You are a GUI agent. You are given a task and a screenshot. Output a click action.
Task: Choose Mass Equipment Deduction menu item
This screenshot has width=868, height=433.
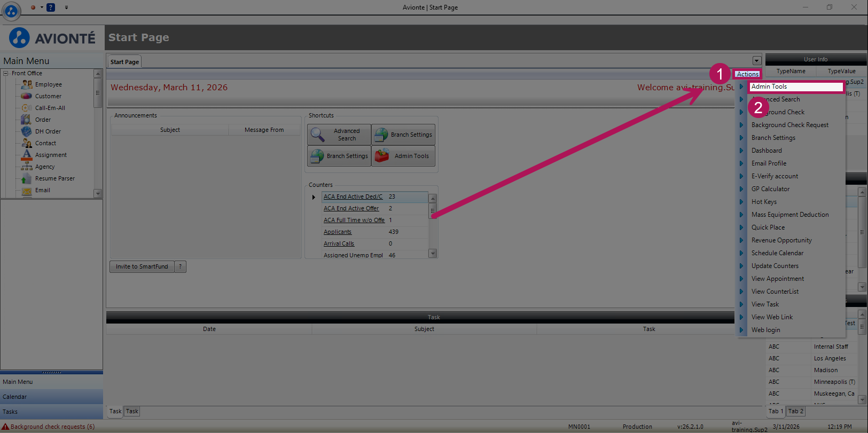click(x=791, y=215)
